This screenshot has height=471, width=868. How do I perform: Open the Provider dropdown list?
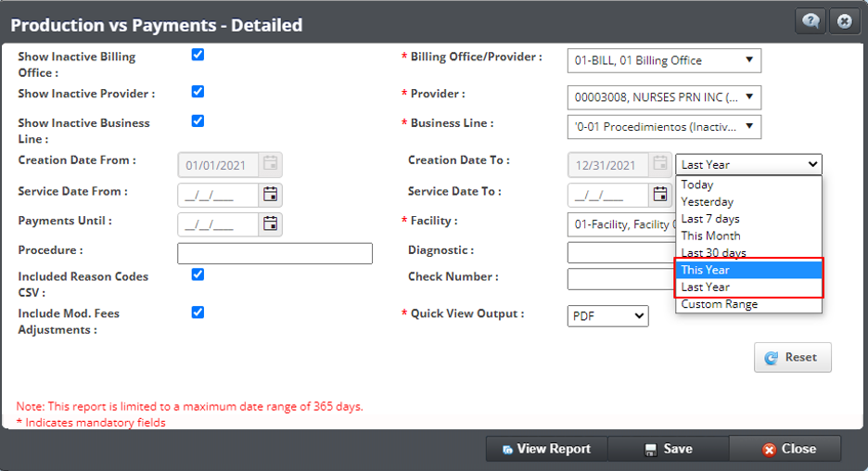click(x=664, y=97)
